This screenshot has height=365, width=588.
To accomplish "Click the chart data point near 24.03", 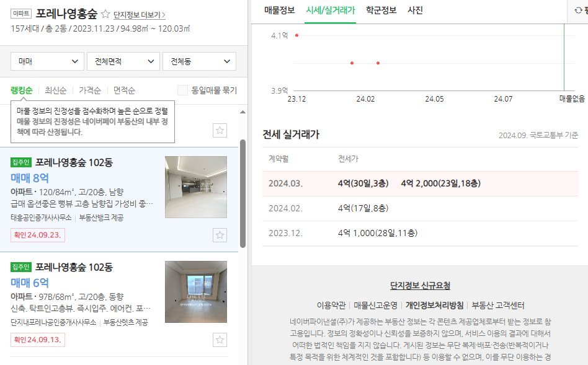I will point(378,63).
